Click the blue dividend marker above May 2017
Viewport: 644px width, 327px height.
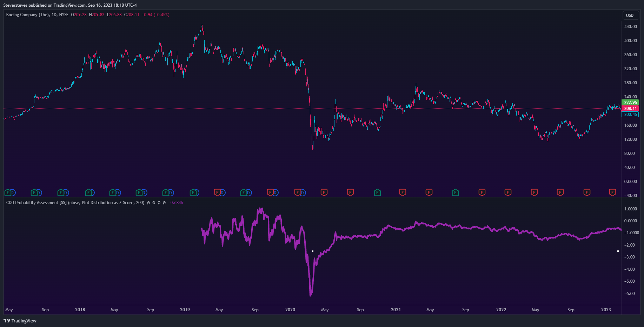[13, 192]
